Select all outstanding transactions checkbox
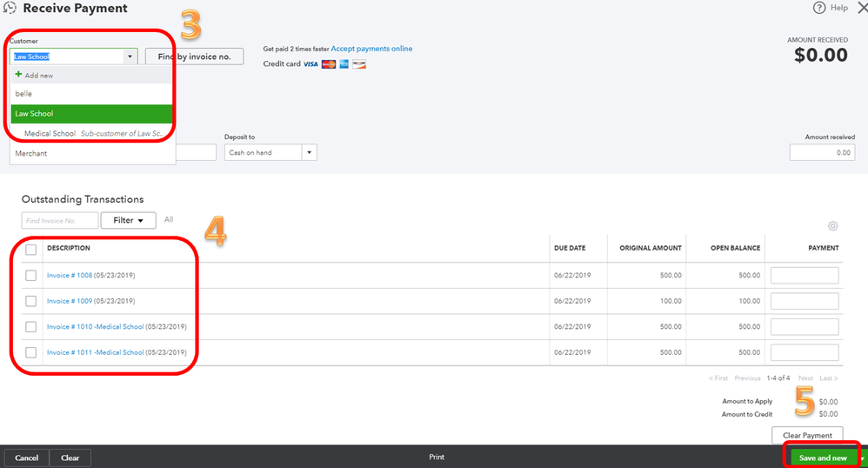 point(31,250)
